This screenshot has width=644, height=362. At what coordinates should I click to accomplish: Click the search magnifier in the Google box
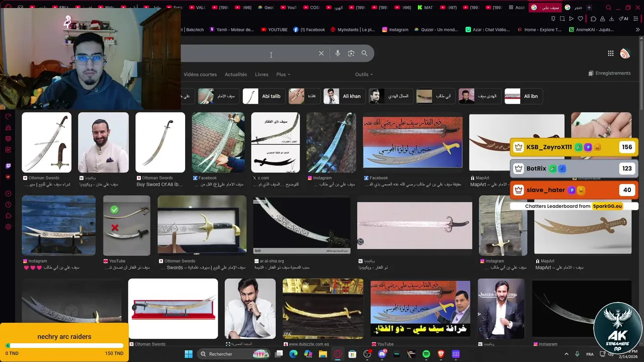364,53
